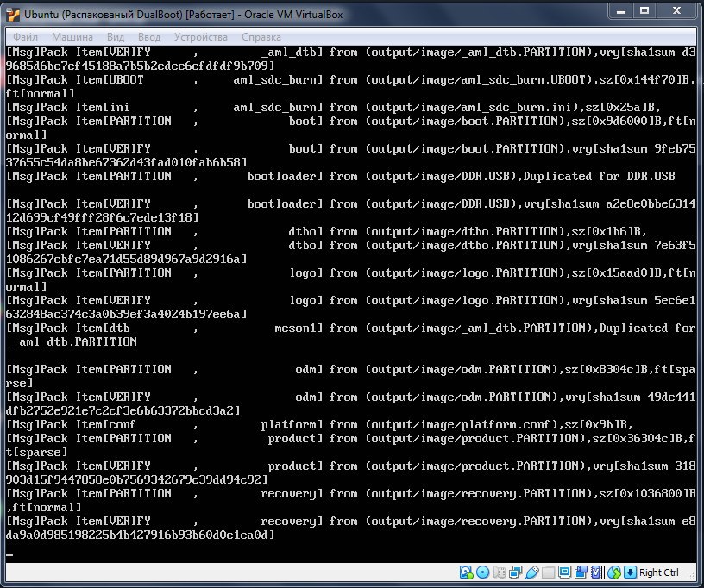This screenshot has width=704, height=588.
Task: Click the path output/image/aml_sdc_burn.UBOOT
Action: pos(479,80)
